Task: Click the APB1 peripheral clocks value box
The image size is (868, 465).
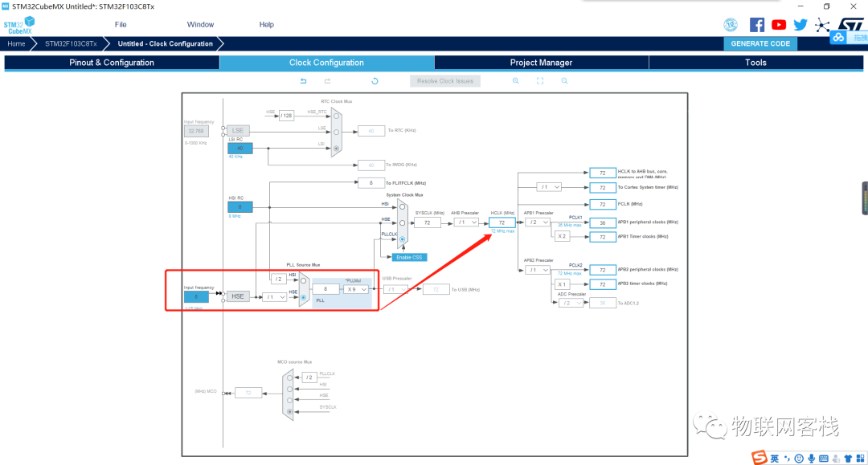Action: tap(603, 222)
